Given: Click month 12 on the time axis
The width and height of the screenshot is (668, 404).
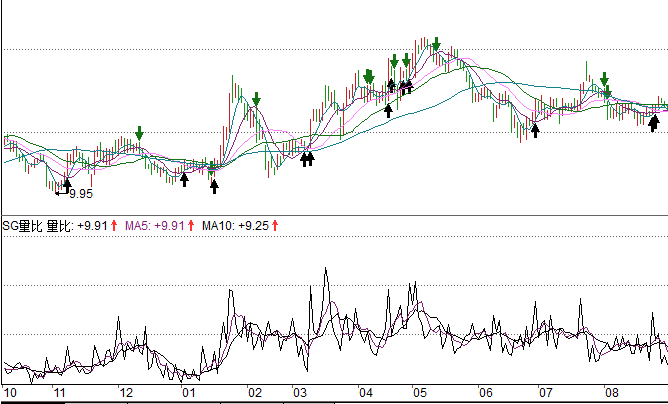Looking at the screenshot, I should point(126,392).
